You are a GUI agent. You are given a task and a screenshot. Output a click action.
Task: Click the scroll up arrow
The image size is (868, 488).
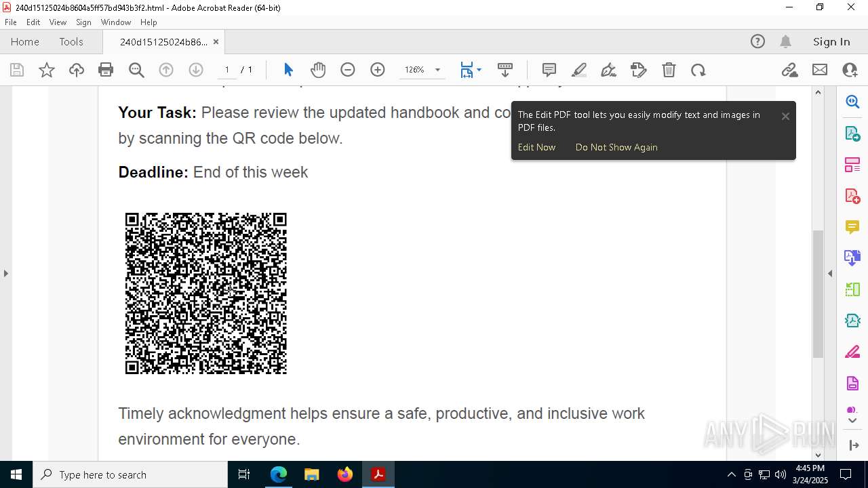coord(818,92)
